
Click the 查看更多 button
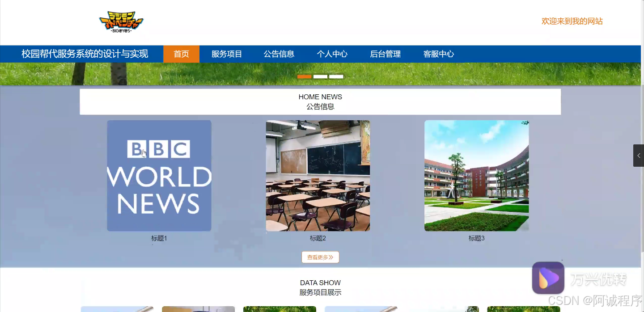[320, 257]
